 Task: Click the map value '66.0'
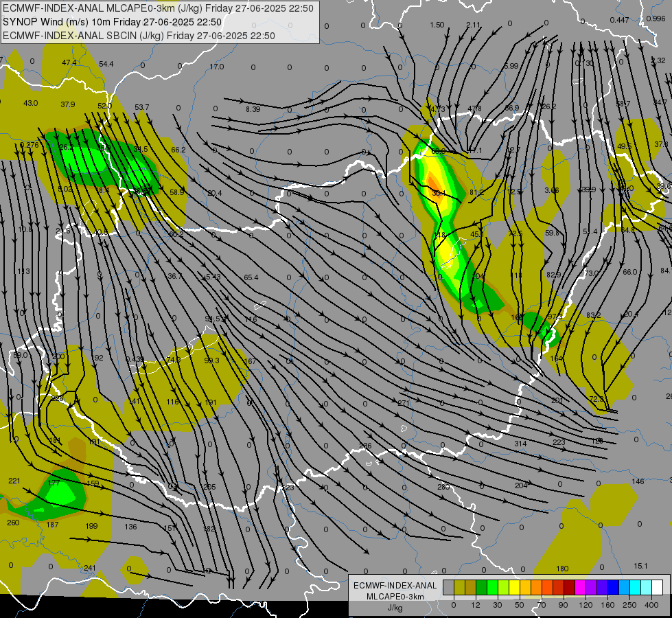point(630,272)
